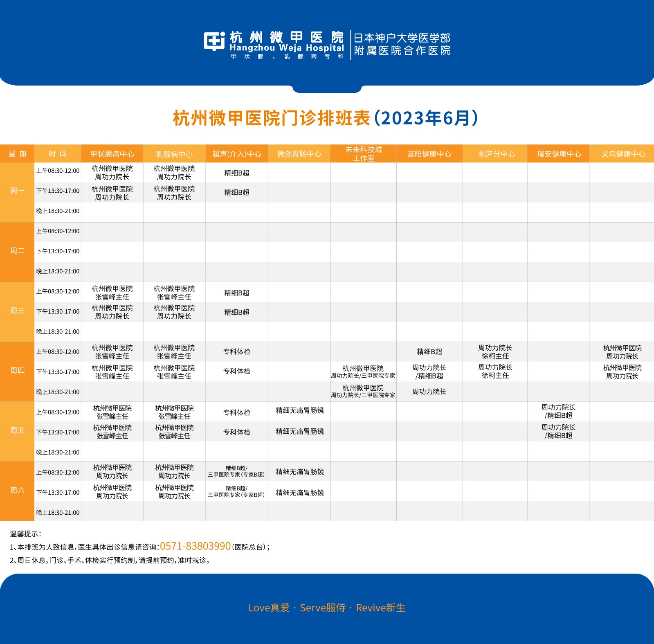Click the 甲状腺病中心 column header

[112, 154]
